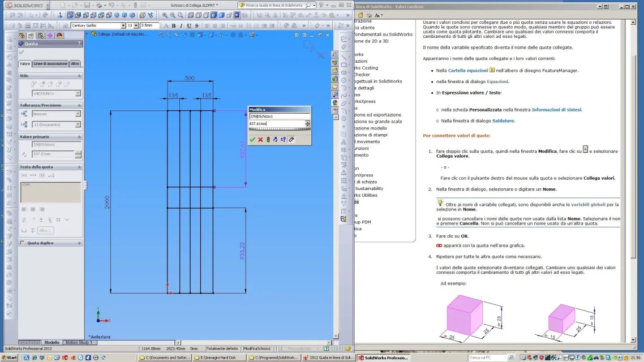Open the Motion Study 1 tab

click(x=79, y=342)
